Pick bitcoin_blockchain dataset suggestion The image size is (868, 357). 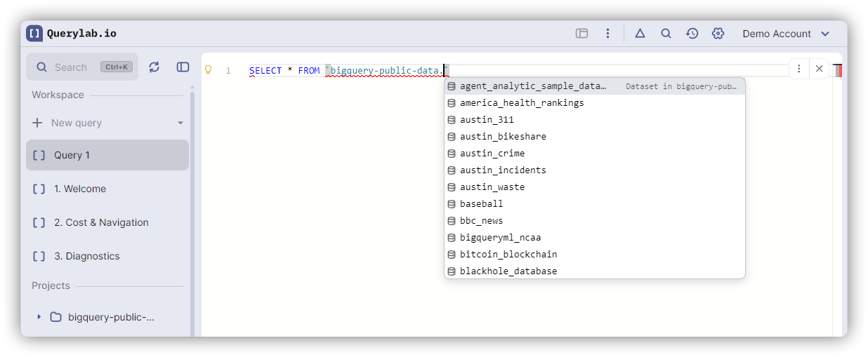(x=508, y=255)
